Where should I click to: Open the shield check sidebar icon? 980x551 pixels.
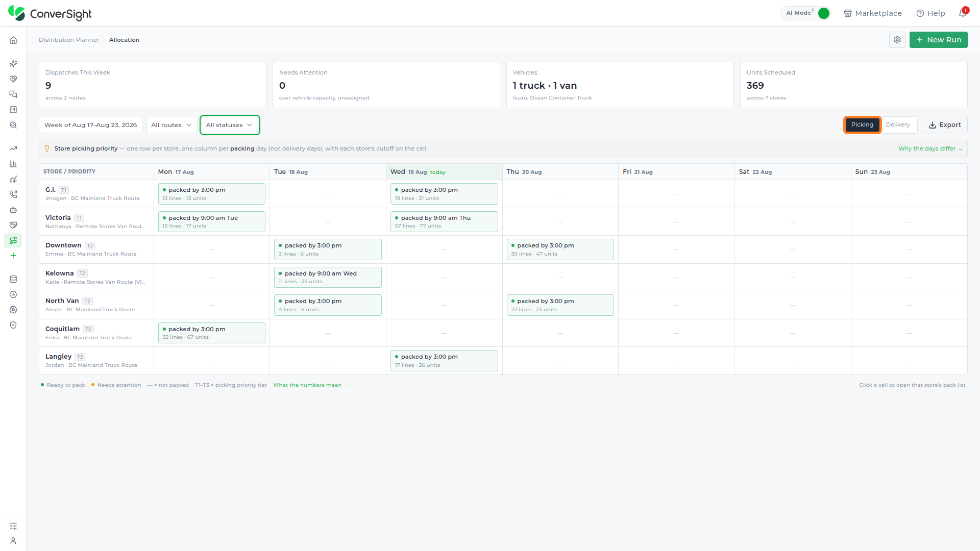click(13, 325)
